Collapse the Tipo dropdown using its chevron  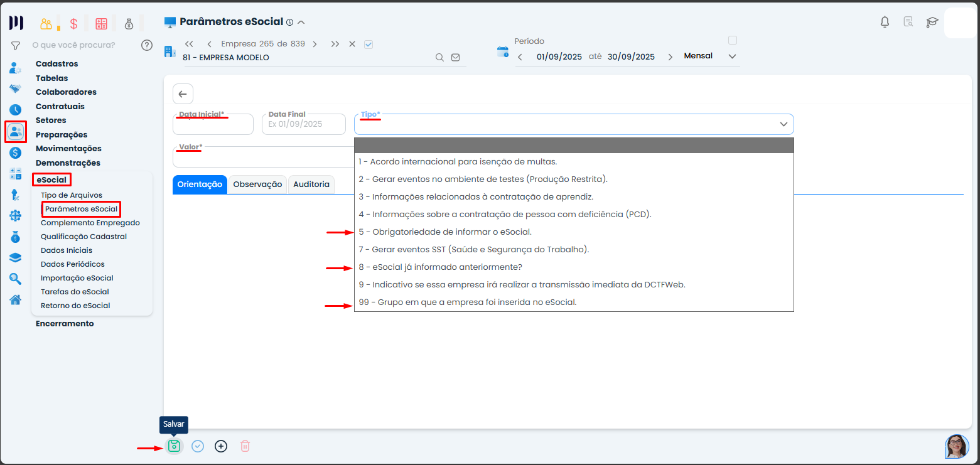[783, 124]
